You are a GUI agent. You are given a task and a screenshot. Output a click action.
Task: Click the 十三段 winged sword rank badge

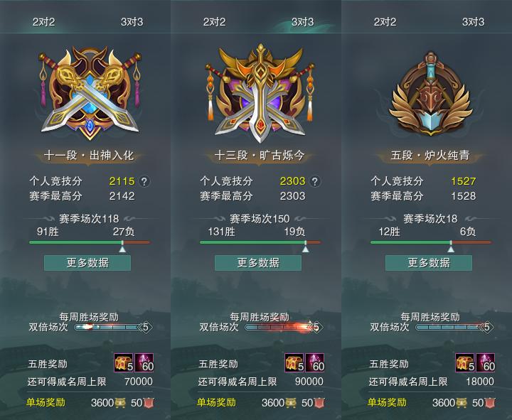click(260, 93)
